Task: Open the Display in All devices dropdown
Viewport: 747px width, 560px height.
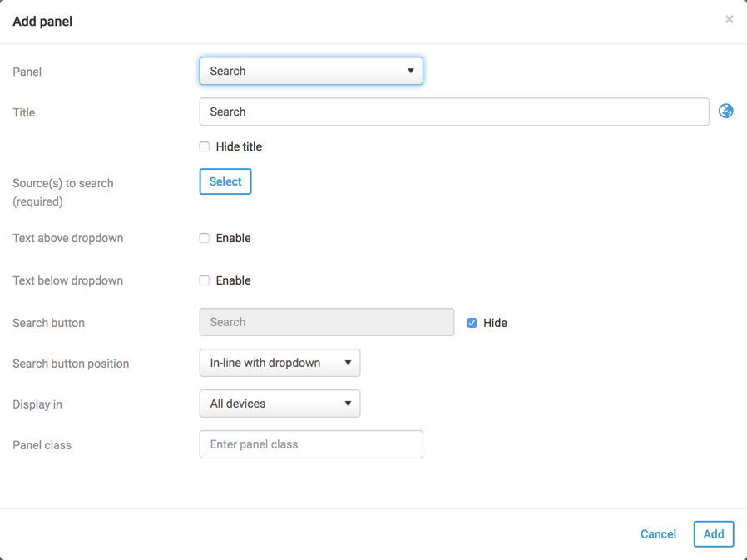Action: pyautogui.click(x=280, y=404)
